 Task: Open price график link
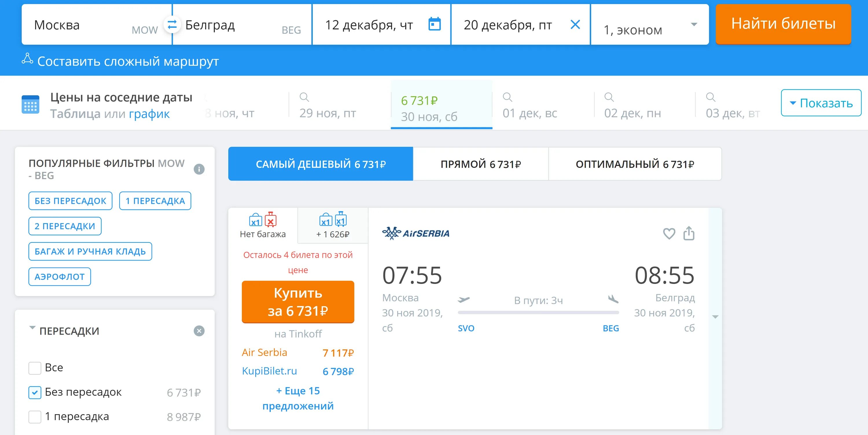coord(149,114)
